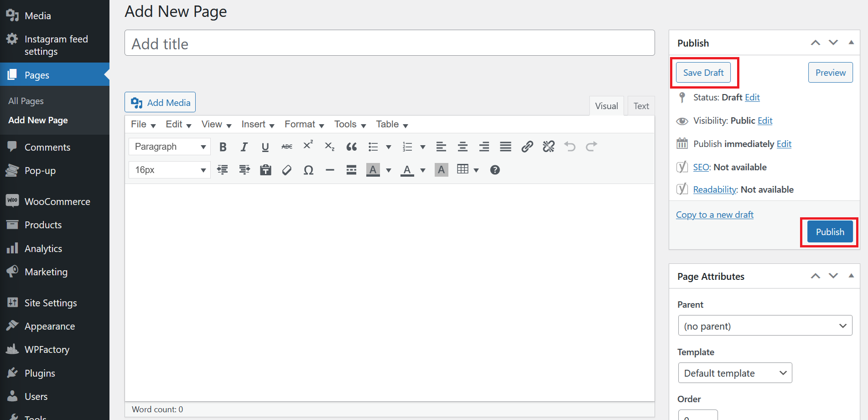The width and height of the screenshot is (868, 420).
Task: Open the keyboard shortcuts help icon
Action: pyautogui.click(x=495, y=170)
